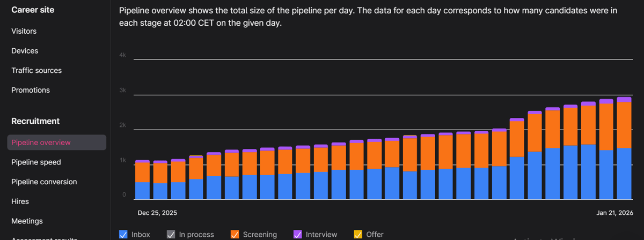Uncheck the Offer checkbox
The width and height of the screenshot is (644, 240).
(x=358, y=234)
